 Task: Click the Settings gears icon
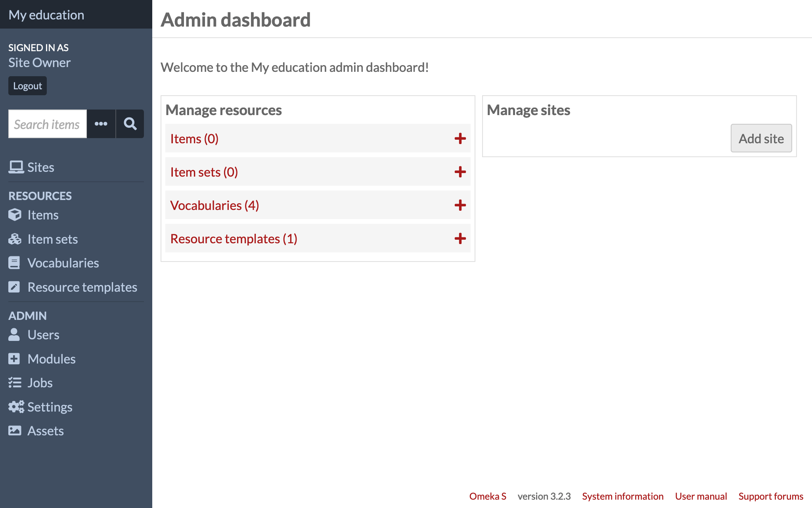[x=16, y=407]
